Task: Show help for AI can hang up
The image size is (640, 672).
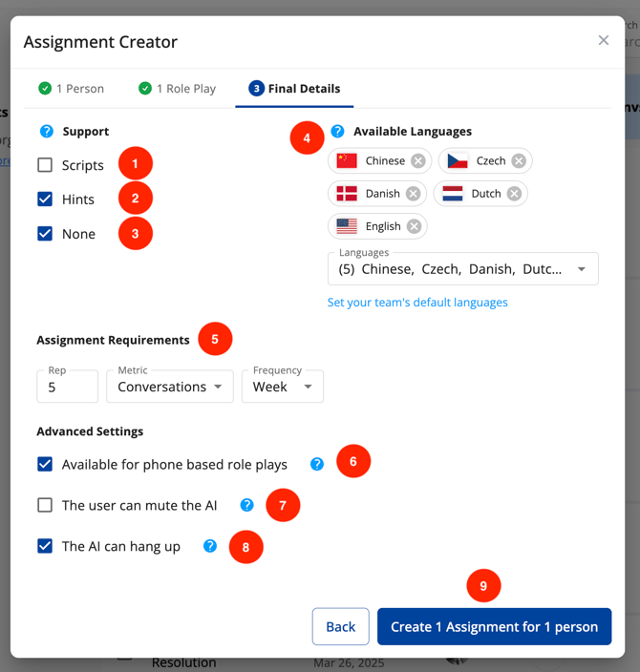Action: click(210, 547)
